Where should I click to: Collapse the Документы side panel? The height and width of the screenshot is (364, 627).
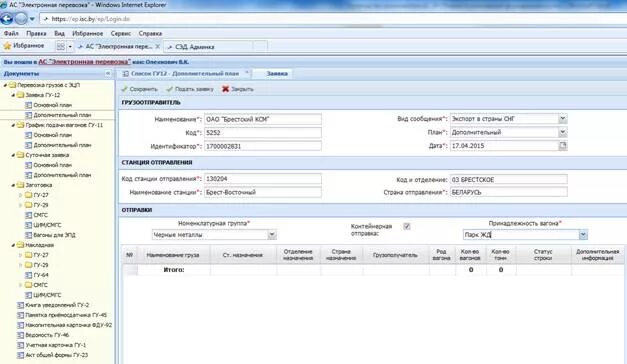[108, 74]
